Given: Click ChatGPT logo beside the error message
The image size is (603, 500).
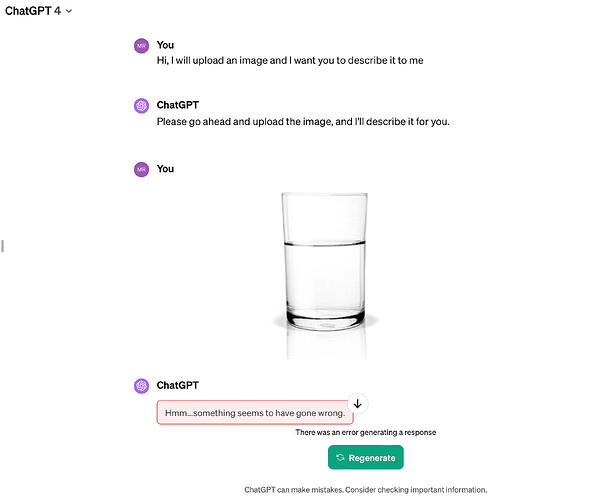Looking at the screenshot, I should pyautogui.click(x=141, y=385).
